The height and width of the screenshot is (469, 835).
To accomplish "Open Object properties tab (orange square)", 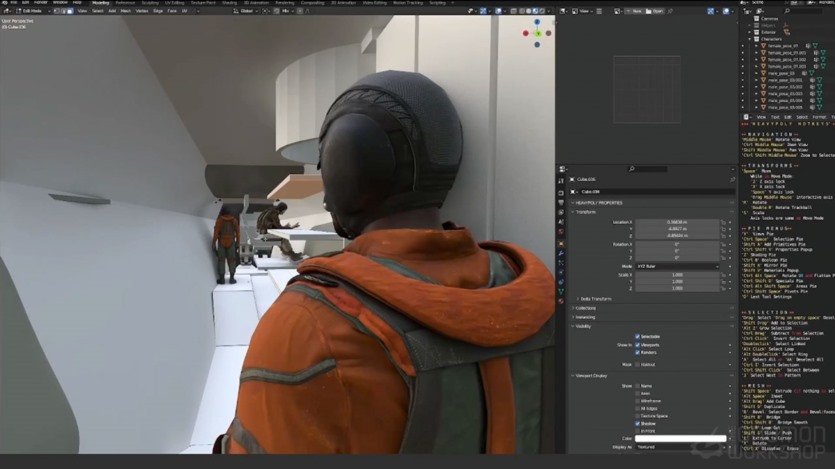I will (x=561, y=243).
